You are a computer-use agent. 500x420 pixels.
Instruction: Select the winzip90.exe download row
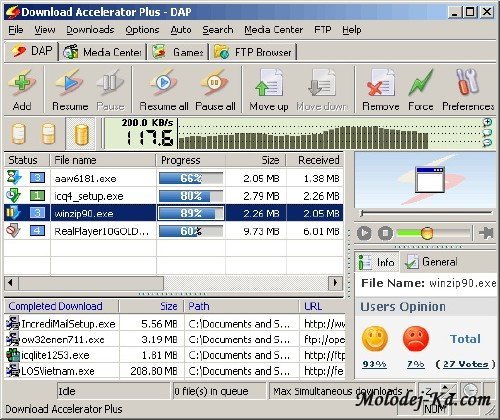click(173, 213)
